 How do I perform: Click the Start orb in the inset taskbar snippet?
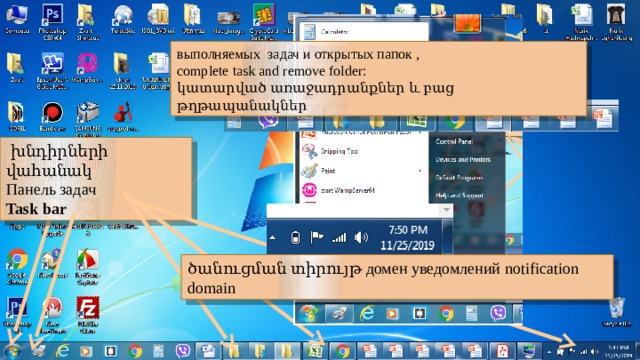(x=309, y=313)
